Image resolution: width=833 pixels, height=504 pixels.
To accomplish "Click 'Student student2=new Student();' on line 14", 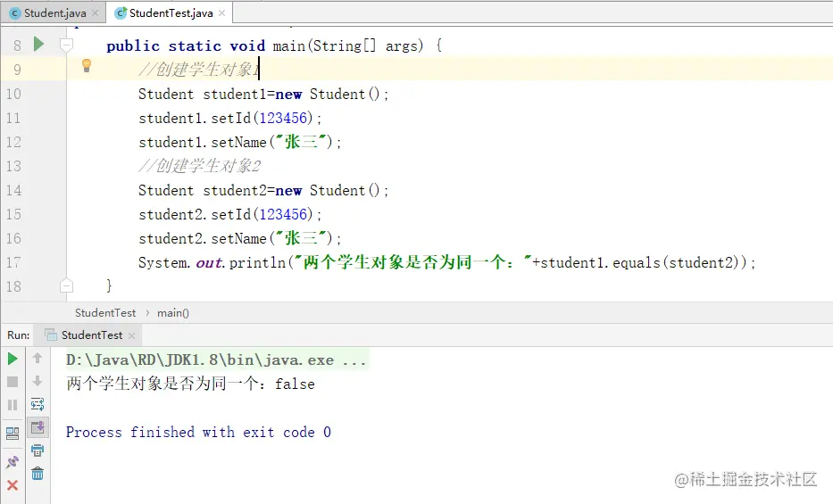I will click(x=263, y=190).
